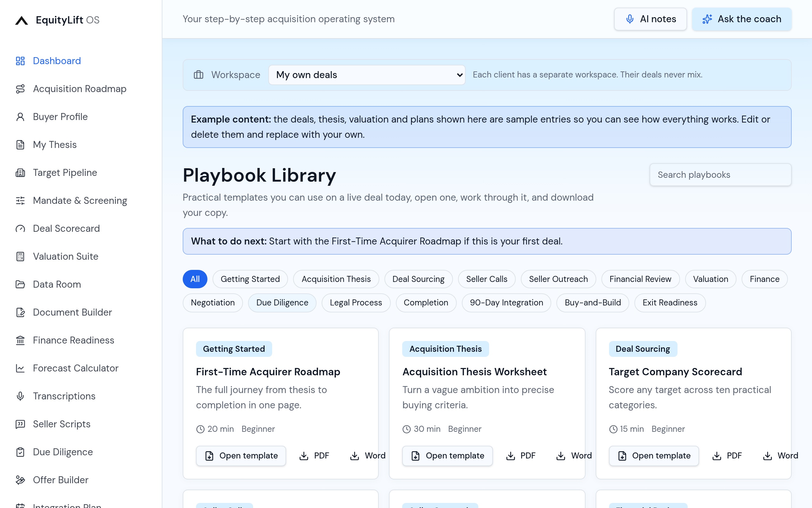812x508 pixels.
Task: Open template for First-Time Acquirer Roadmap
Action: (241, 456)
